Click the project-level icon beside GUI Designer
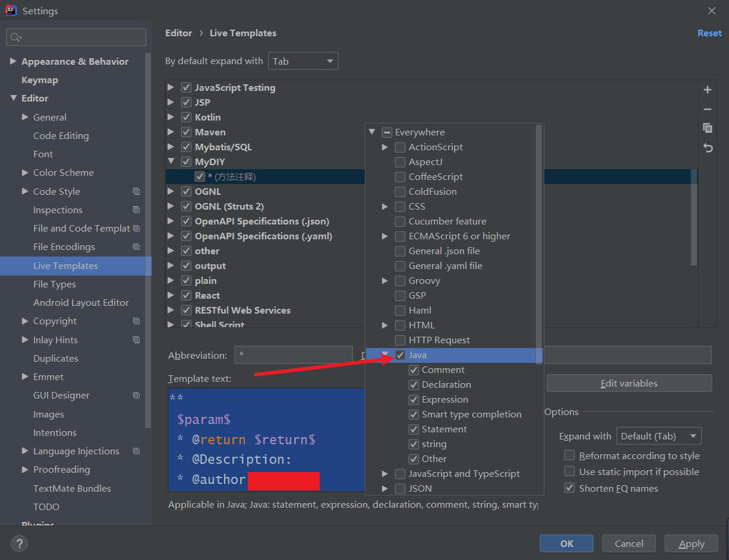This screenshot has height=560, width=729. coord(137,395)
